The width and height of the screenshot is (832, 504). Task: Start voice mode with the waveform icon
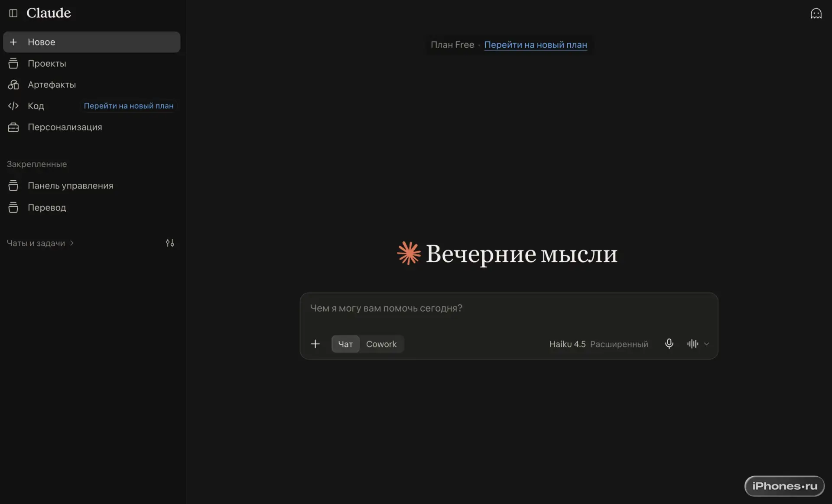click(692, 344)
